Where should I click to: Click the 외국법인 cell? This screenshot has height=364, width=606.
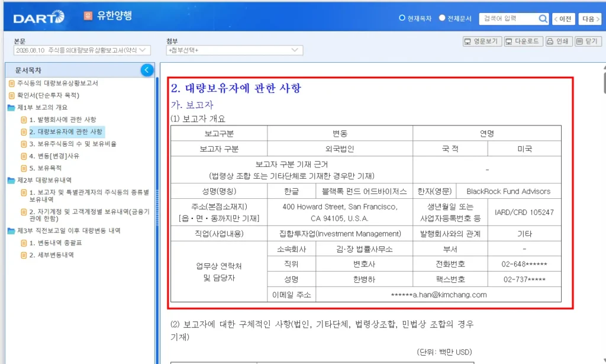(x=340, y=149)
